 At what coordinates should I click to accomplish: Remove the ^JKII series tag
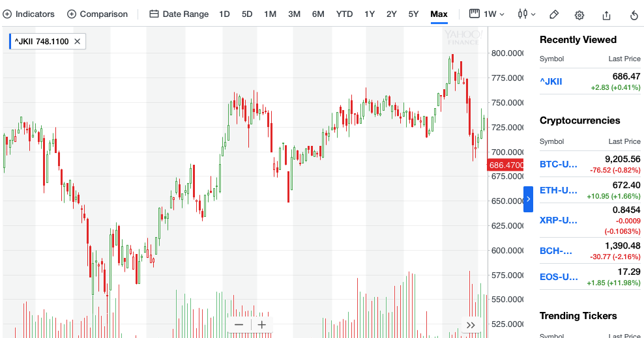pos(77,42)
